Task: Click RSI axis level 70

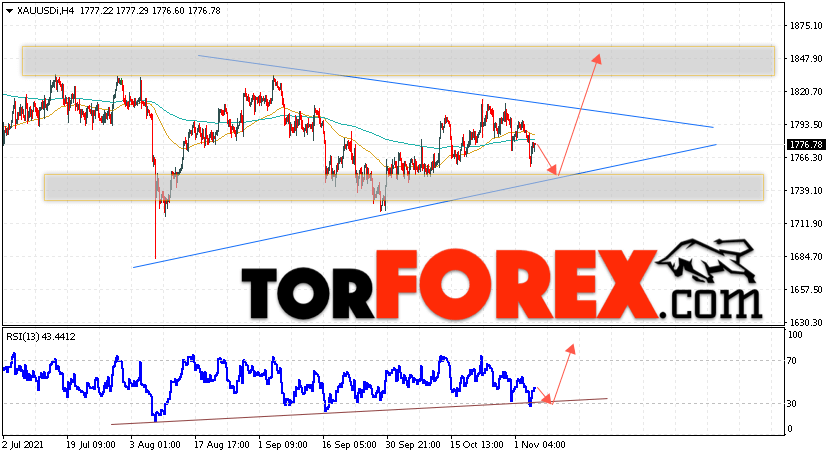Action: (x=792, y=361)
